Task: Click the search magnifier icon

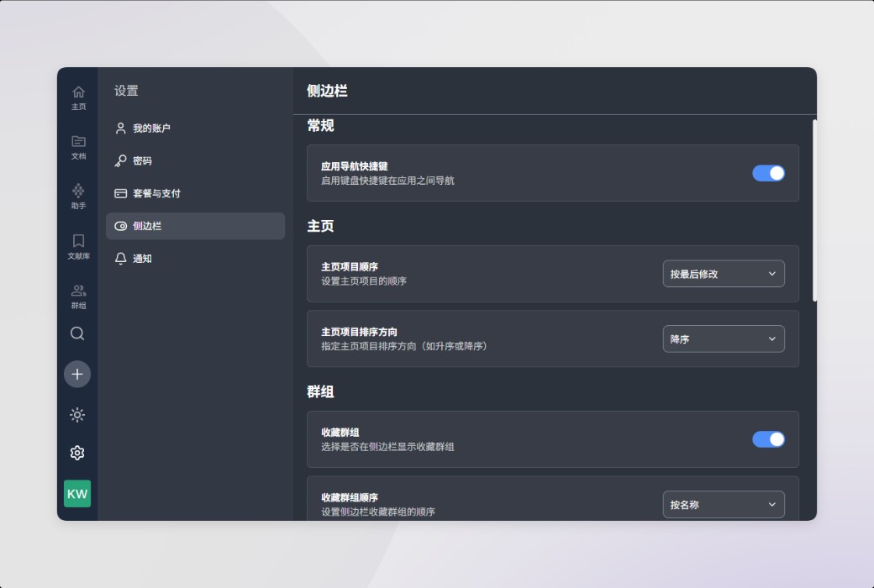Action: point(77,333)
